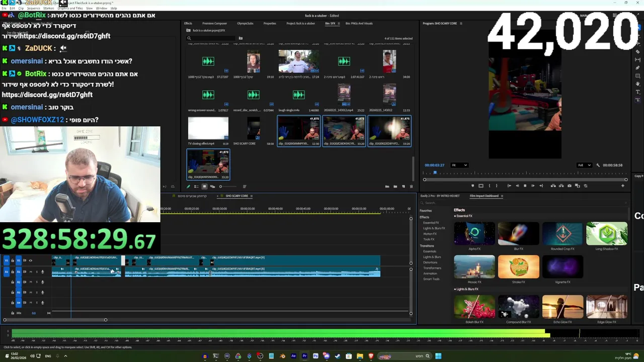Open Film Impact Dashboard panel menu
The image size is (644, 362).
[502, 196]
